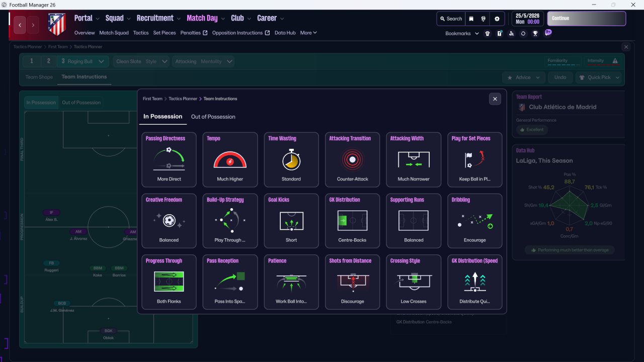This screenshot has height=362, width=644.
Task: Close the Tactics Planner panel
Action: (x=626, y=47)
